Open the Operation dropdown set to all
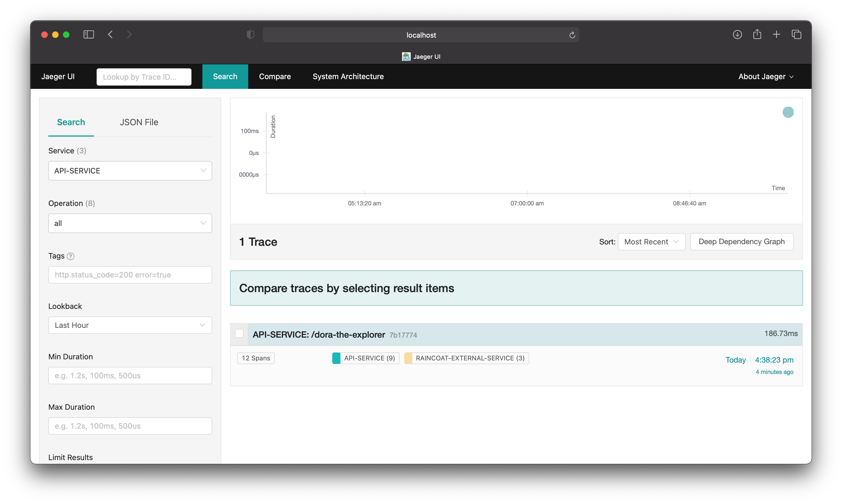The image size is (842, 504). (x=130, y=223)
